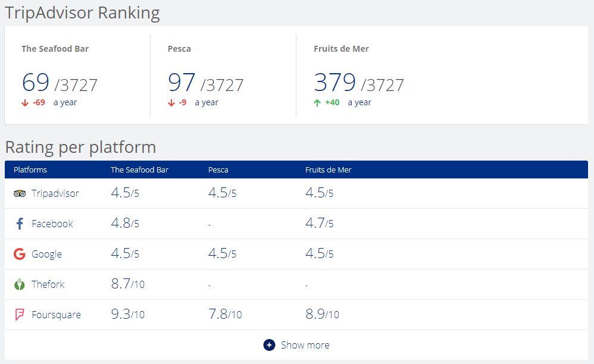Viewport: 594px width, 364px height.
Task: Click Facebook rating 4.8/5 for The Seafood Bar
Action: tap(125, 223)
